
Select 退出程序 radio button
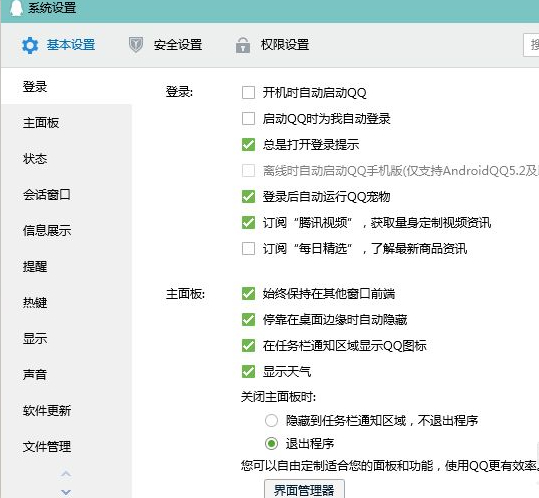tap(271, 443)
